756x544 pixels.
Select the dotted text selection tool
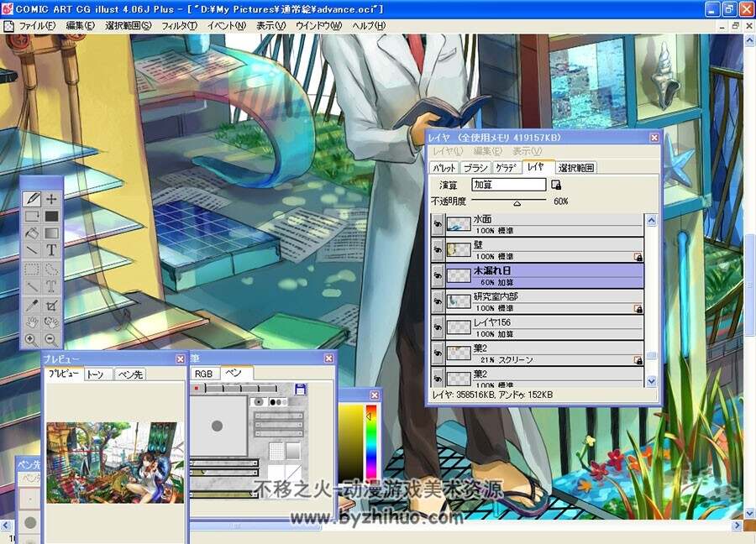(x=51, y=287)
